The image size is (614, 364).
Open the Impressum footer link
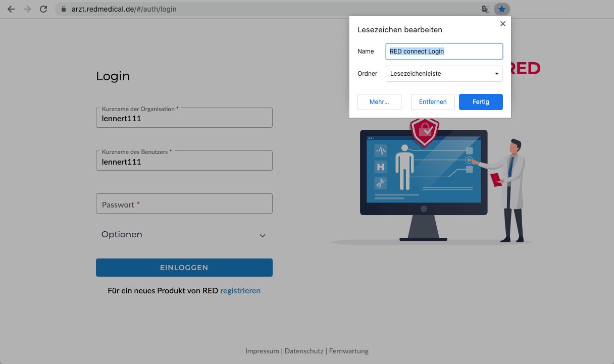click(262, 351)
